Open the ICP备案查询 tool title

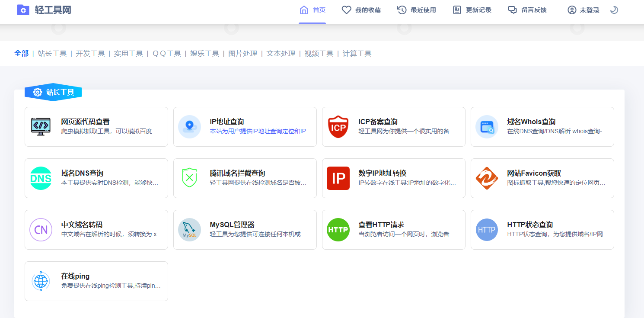(x=378, y=122)
